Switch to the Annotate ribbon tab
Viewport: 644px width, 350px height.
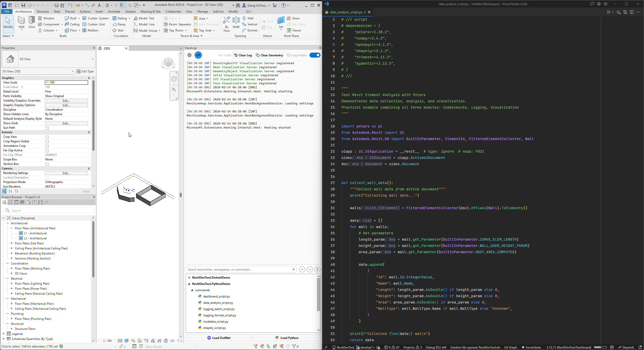coord(114,11)
